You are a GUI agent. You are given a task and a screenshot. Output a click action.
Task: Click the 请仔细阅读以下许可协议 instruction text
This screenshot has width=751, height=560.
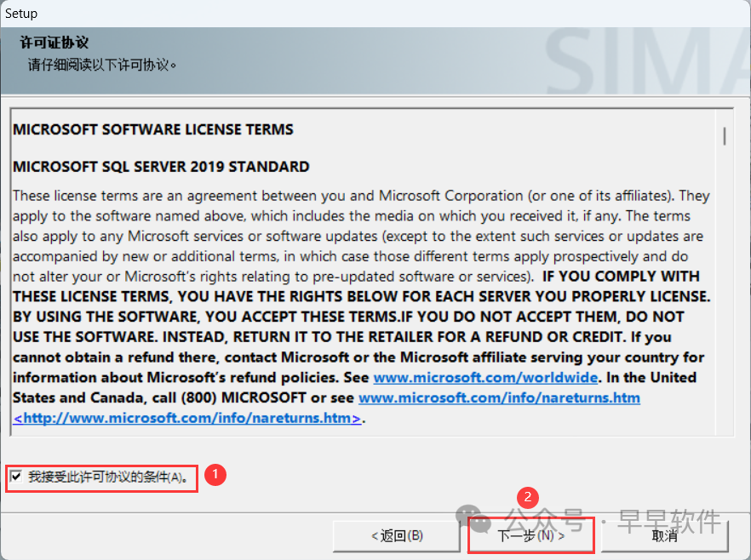(x=102, y=65)
